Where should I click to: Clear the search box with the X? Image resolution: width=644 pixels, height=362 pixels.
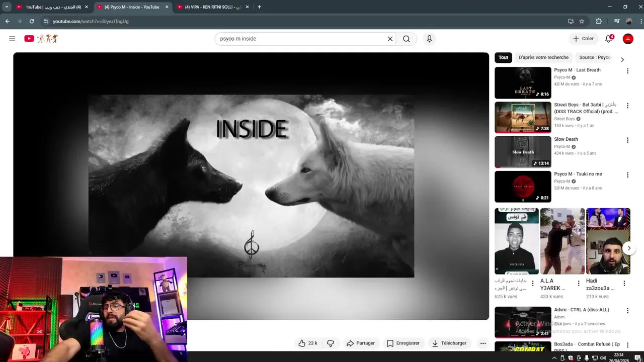coord(390,39)
